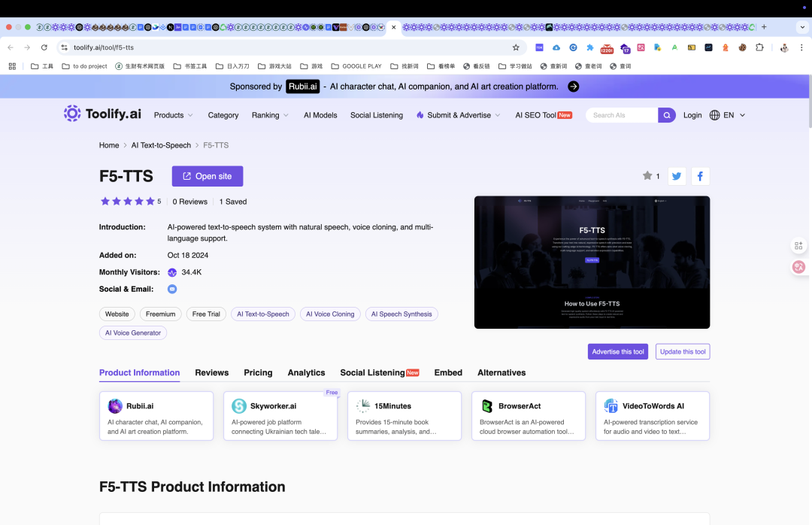Open Chrome's three-dot menu

[x=801, y=47]
